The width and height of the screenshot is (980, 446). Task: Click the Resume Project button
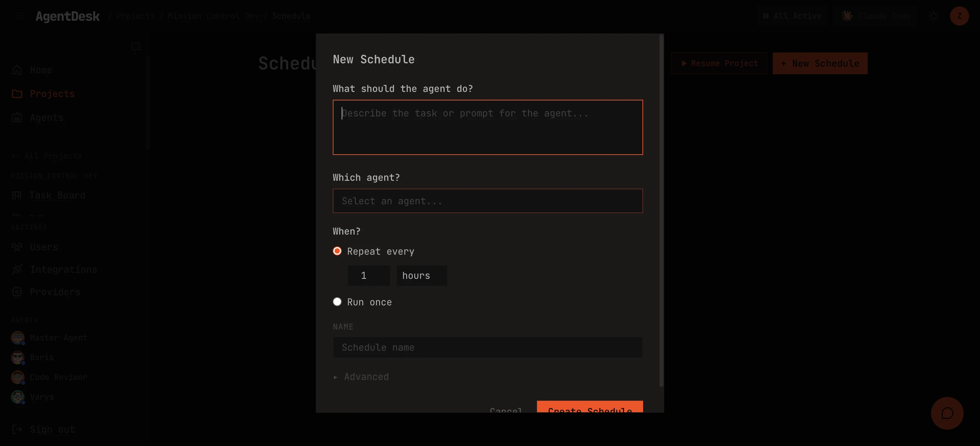point(719,63)
